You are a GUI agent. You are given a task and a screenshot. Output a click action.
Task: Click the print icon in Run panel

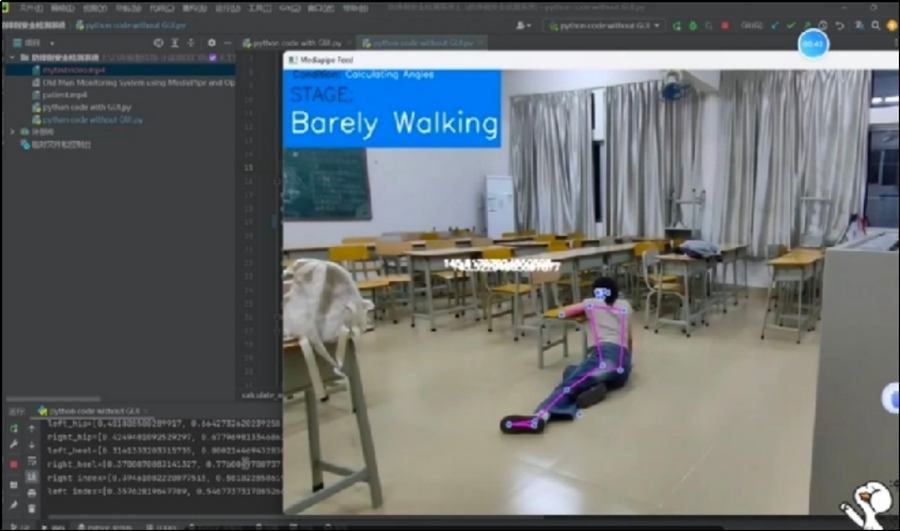(x=32, y=492)
